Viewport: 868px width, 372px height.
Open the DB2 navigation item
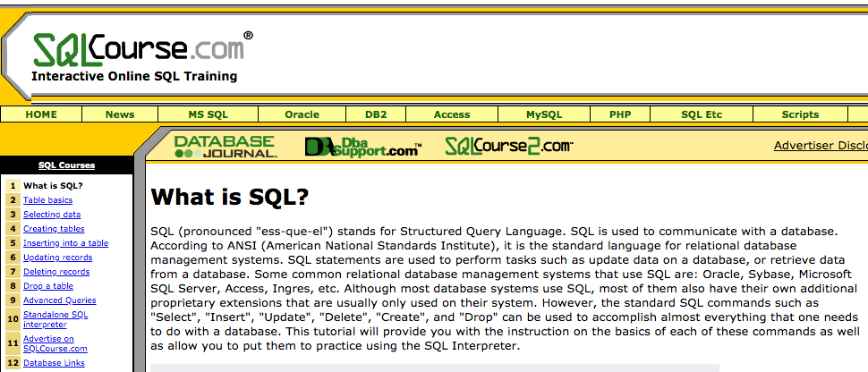pos(376,114)
